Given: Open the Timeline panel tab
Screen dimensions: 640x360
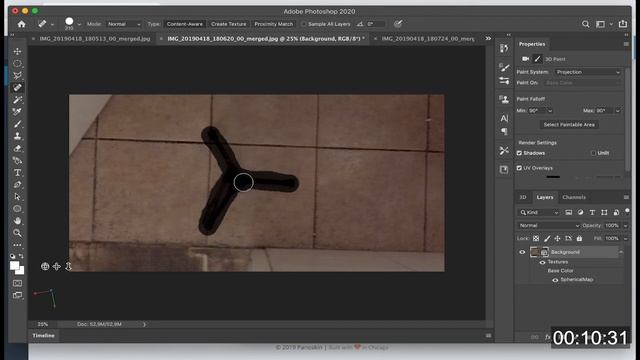Looking at the screenshot, I should (44, 336).
